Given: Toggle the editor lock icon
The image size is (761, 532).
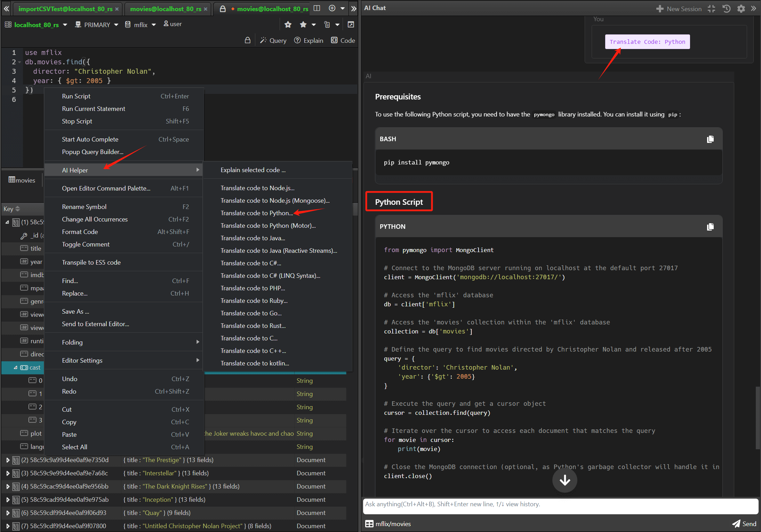Looking at the screenshot, I should coord(247,40).
